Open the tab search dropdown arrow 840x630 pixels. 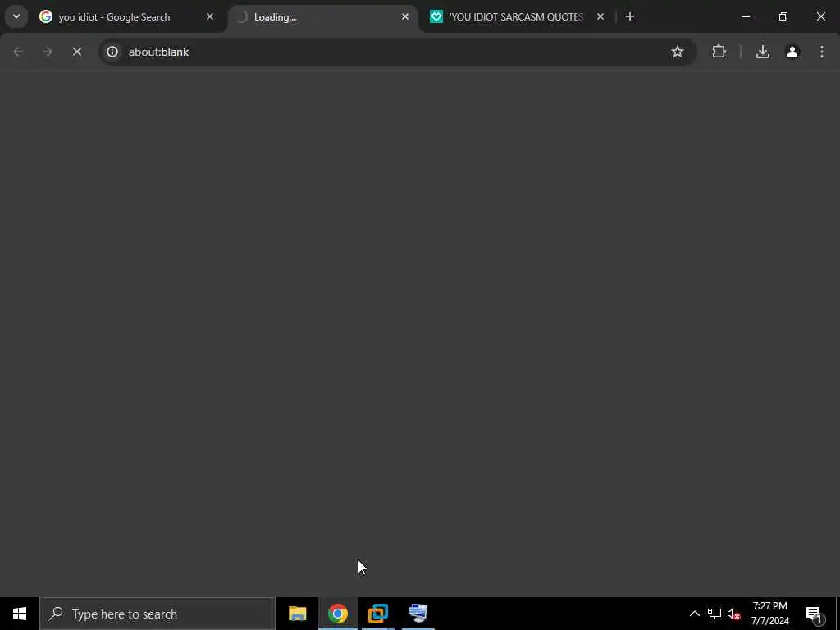(x=16, y=16)
